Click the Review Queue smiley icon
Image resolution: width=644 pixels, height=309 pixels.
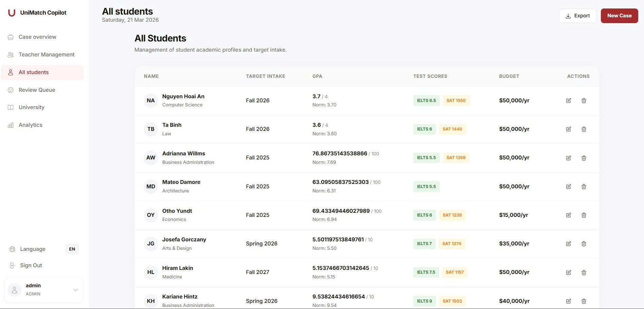point(11,90)
